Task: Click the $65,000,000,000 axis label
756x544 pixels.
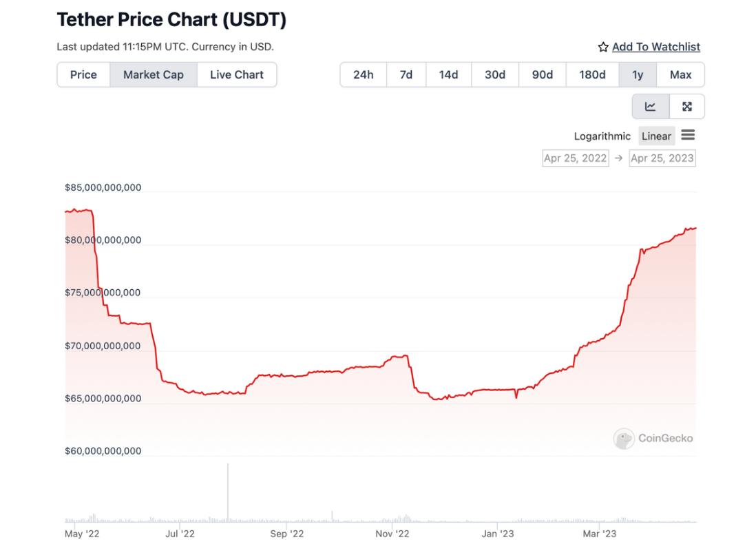Action: coord(103,398)
